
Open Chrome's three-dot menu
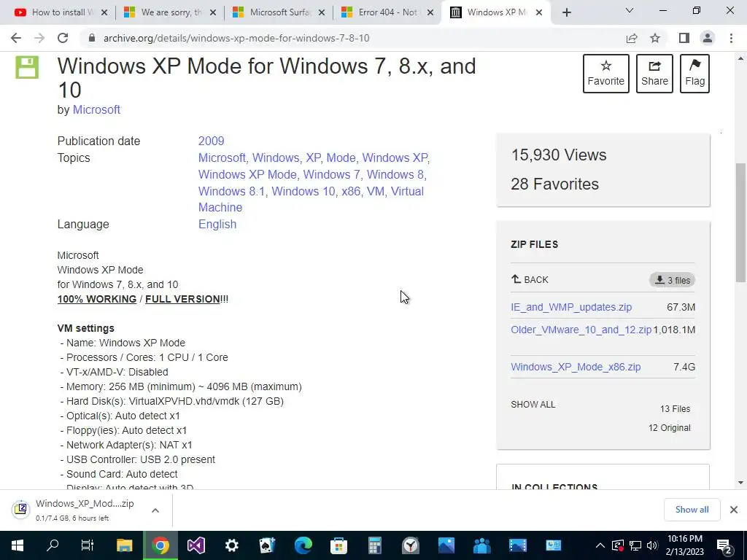click(731, 38)
